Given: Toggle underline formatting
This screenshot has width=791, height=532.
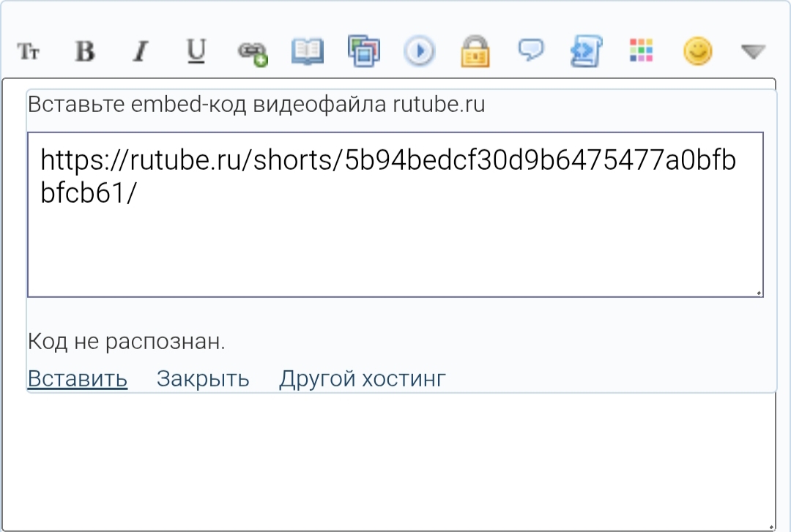Looking at the screenshot, I should pyautogui.click(x=196, y=51).
